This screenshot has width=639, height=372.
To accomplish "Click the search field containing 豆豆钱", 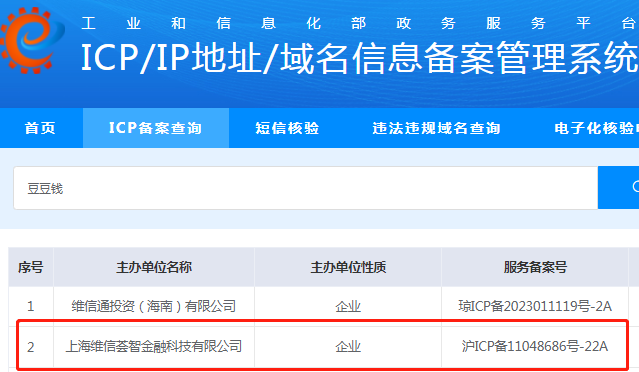I will 306,188.
